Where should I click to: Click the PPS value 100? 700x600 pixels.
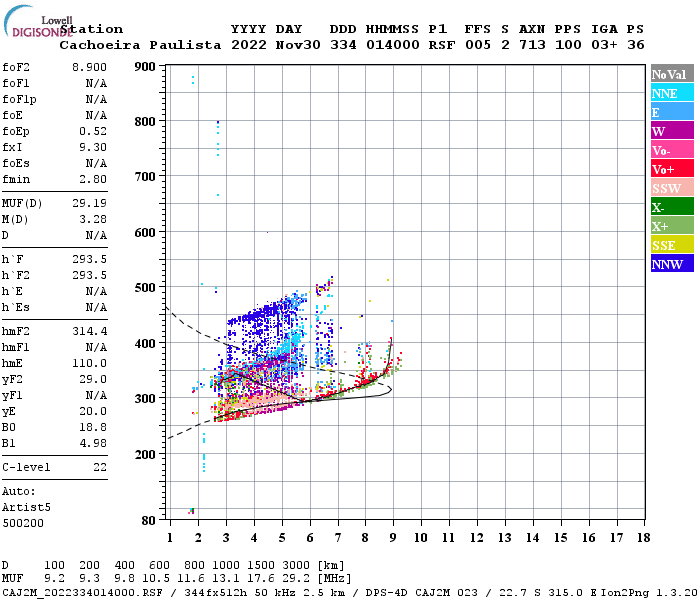(x=568, y=45)
